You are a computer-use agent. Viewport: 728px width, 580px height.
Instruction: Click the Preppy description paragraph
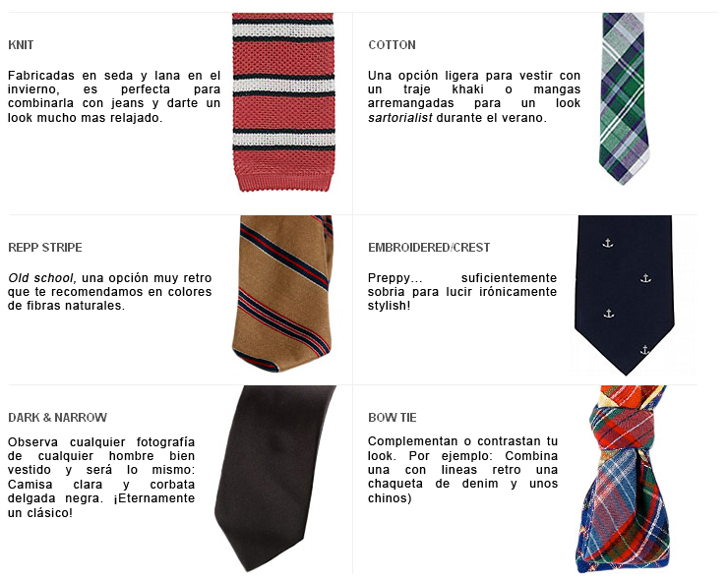[462, 291]
